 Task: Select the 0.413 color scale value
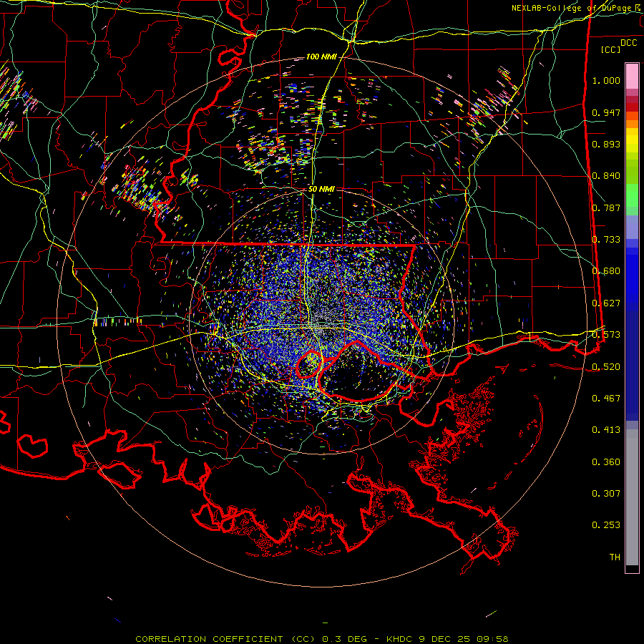[606, 430]
